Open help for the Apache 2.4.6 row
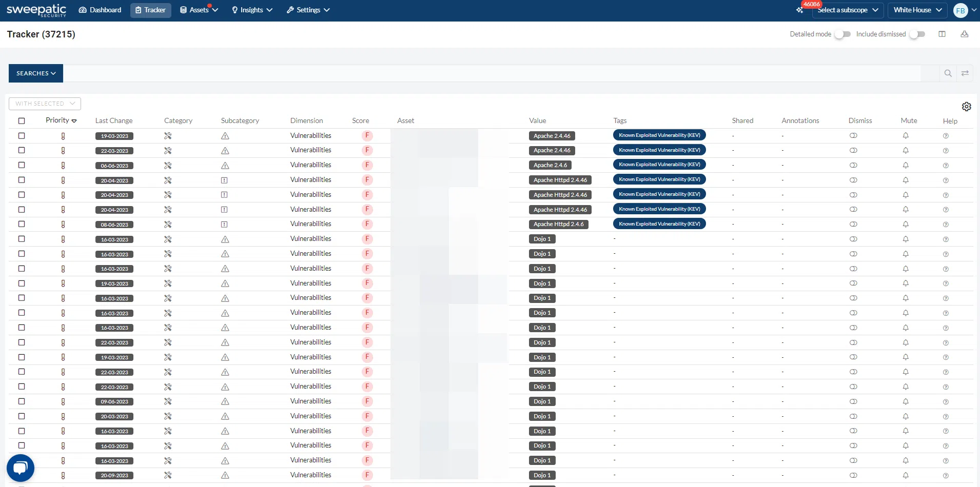 coord(946,166)
